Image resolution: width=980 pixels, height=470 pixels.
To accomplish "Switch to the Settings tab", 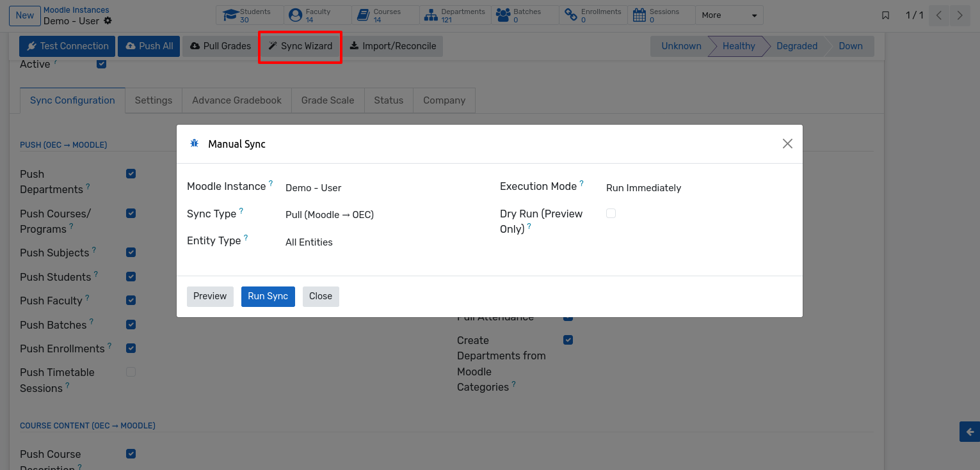I will point(154,100).
